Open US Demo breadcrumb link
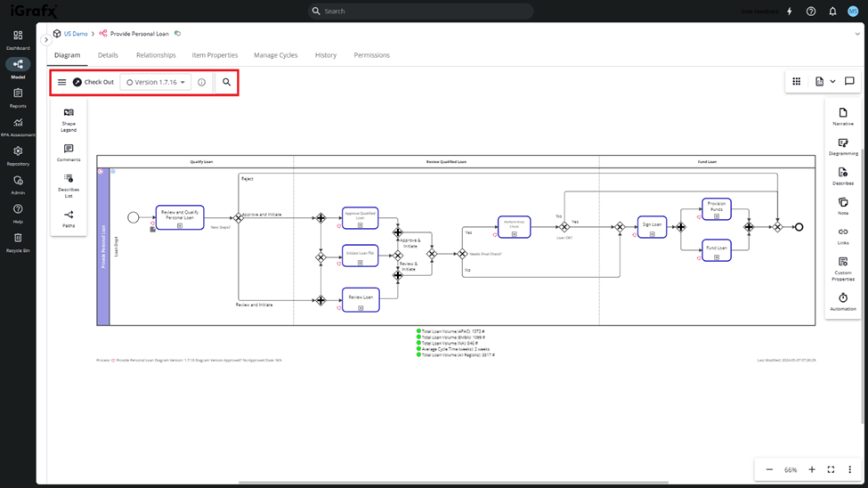 [x=76, y=34]
